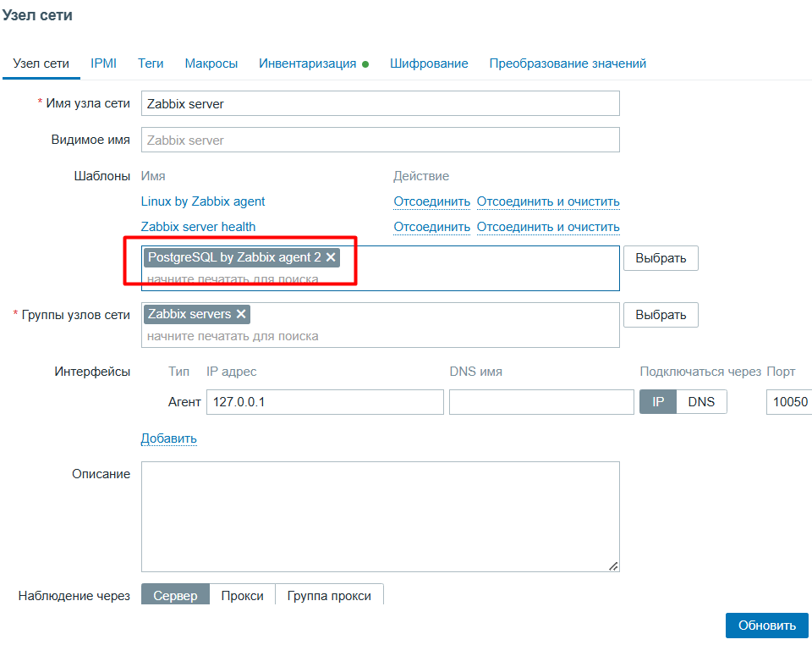Click Выбрать button for host groups
The width and height of the screenshot is (812, 645).
pos(661,315)
